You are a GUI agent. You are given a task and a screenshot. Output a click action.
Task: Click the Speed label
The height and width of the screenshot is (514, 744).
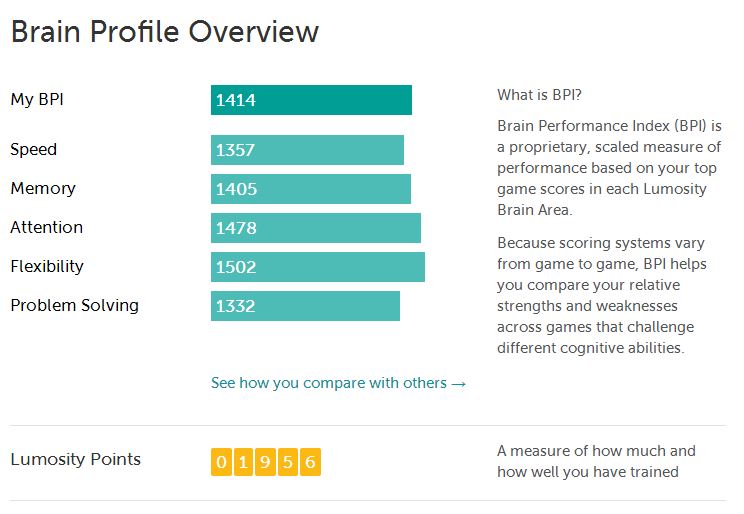pyautogui.click(x=34, y=150)
